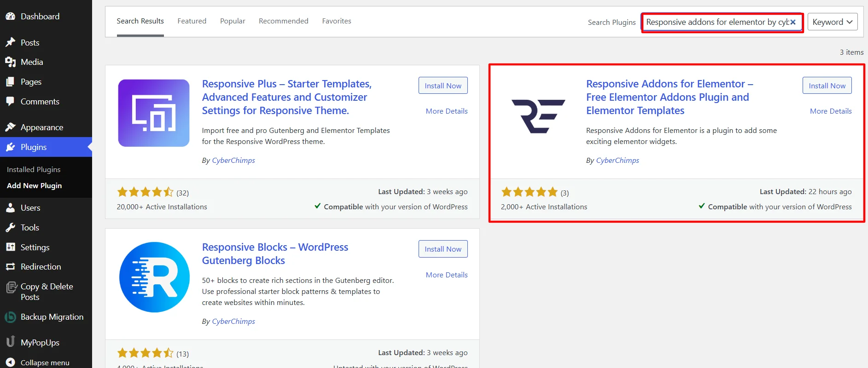View More Details for Responsive Plus

[x=447, y=111]
